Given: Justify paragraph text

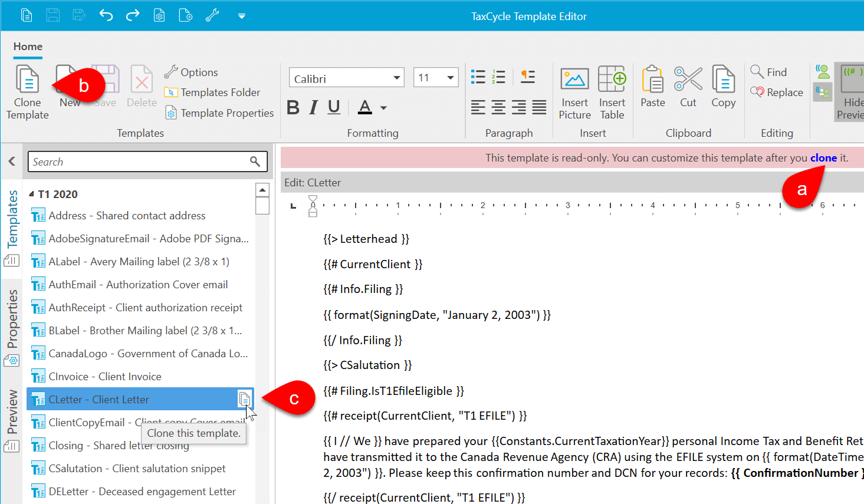Looking at the screenshot, I should coord(539,107).
